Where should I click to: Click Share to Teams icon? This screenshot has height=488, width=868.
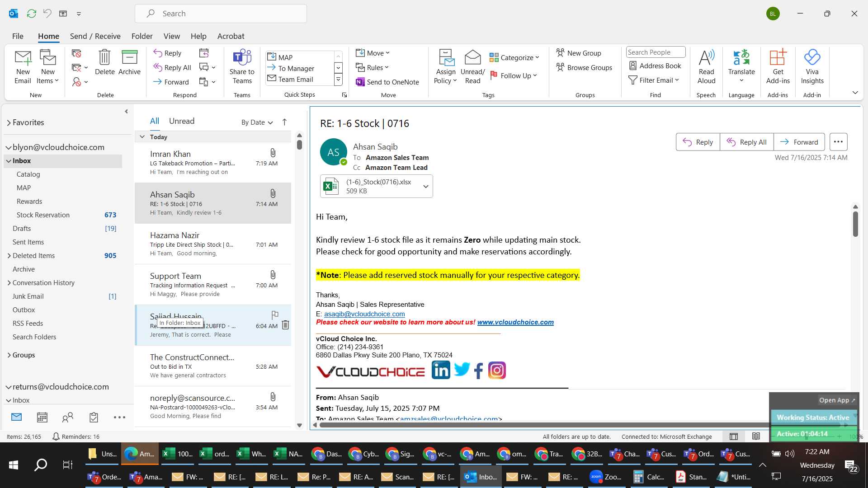(x=242, y=67)
